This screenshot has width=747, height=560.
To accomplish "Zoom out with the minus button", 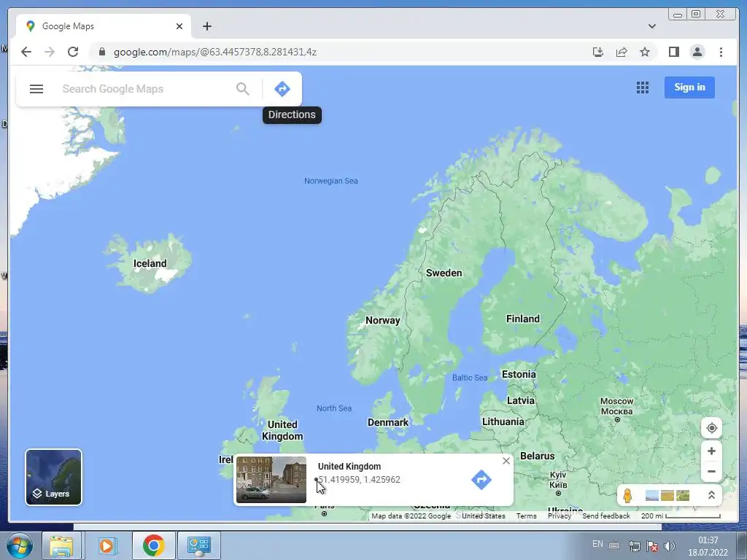I will point(711,472).
